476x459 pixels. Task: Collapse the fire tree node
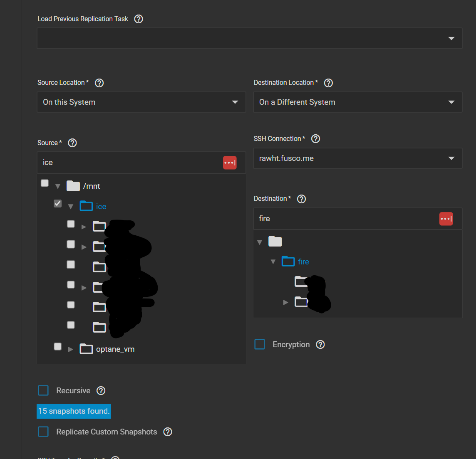point(273,262)
